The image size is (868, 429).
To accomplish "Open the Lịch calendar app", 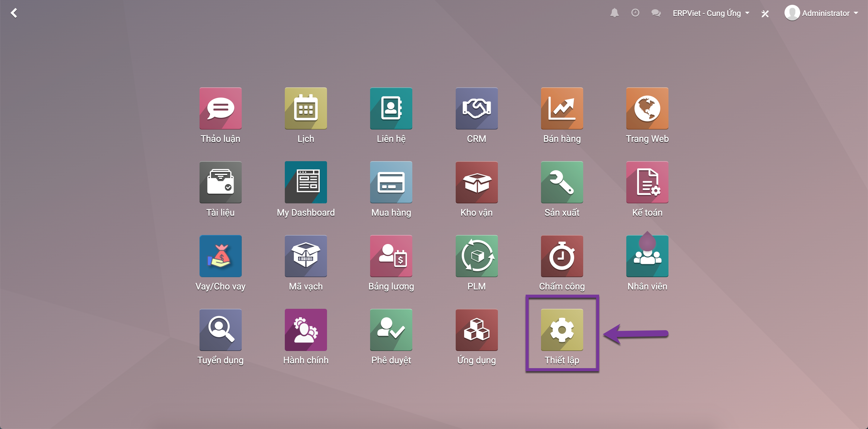I will [x=306, y=108].
